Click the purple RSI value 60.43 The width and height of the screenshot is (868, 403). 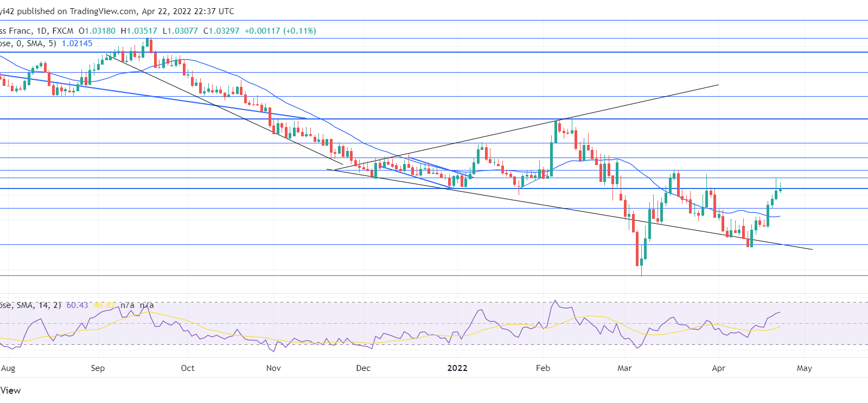point(77,305)
